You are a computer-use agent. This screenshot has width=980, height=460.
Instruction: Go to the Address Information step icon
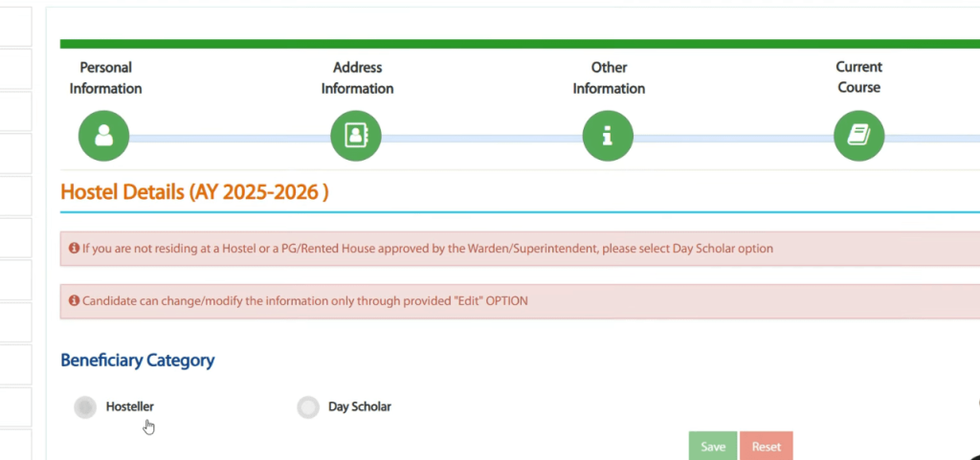point(356,137)
